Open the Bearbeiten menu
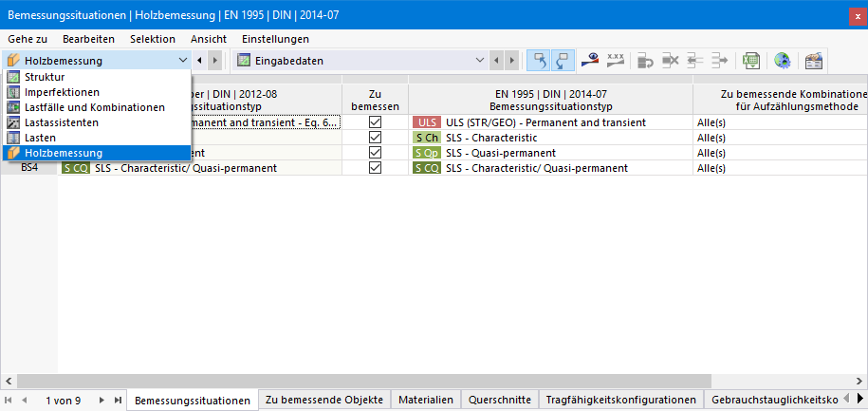Viewport: 868px width, 411px height. pos(88,39)
